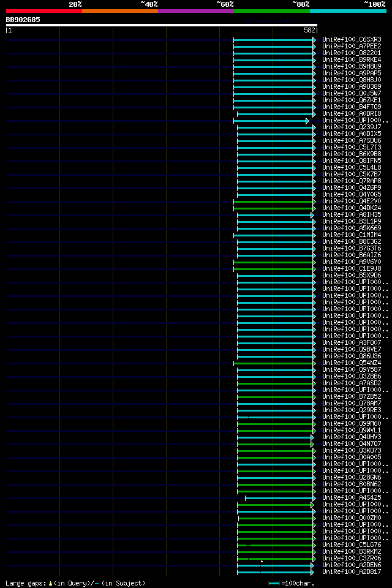
Task: Select the BB902685 query name
Action: (x=23, y=20)
